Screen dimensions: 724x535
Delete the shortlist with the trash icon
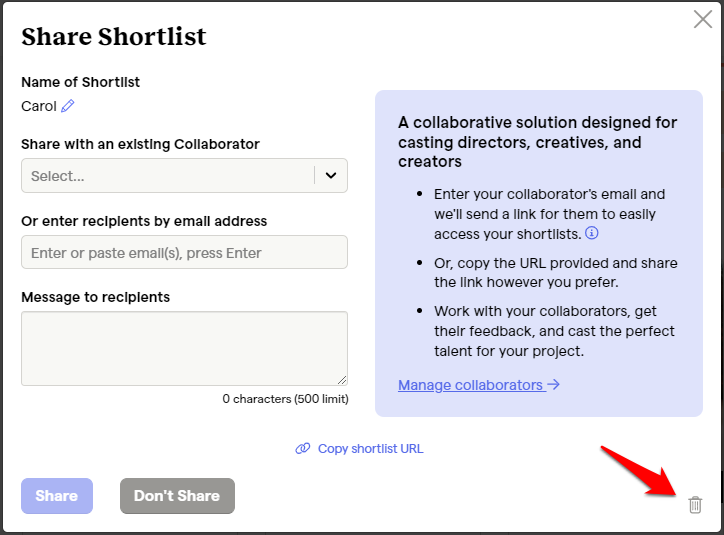(695, 505)
